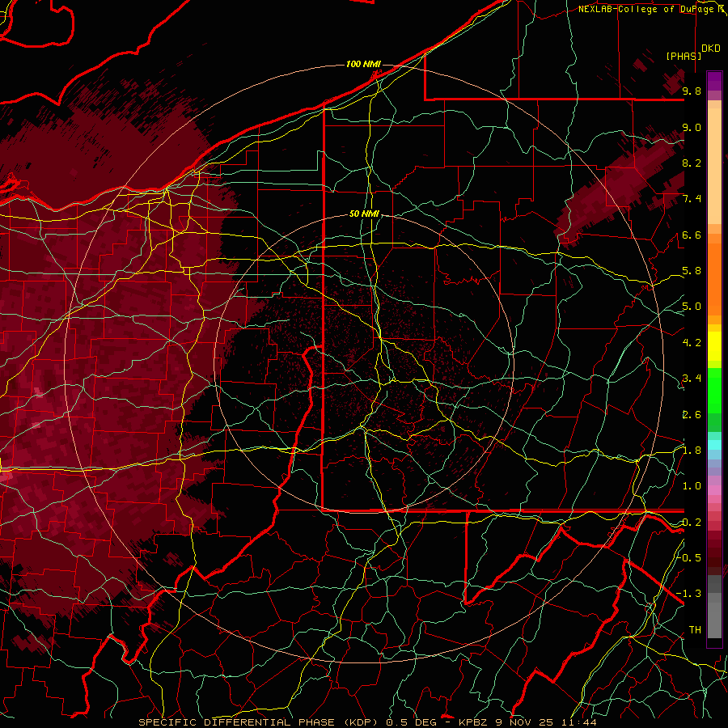Click the 5.8 value on the legend
The height and width of the screenshot is (728, 728).
tap(692, 271)
